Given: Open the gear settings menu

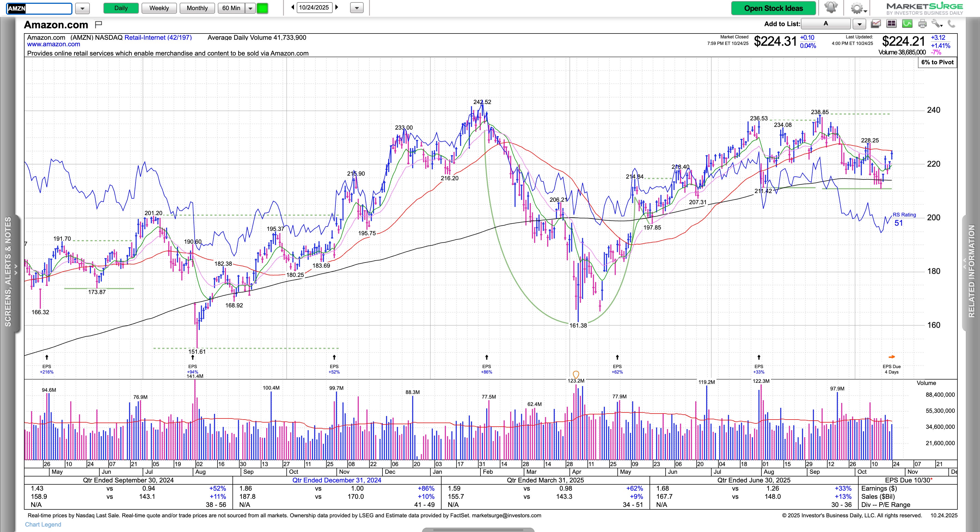Looking at the screenshot, I should tap(857, 8).
